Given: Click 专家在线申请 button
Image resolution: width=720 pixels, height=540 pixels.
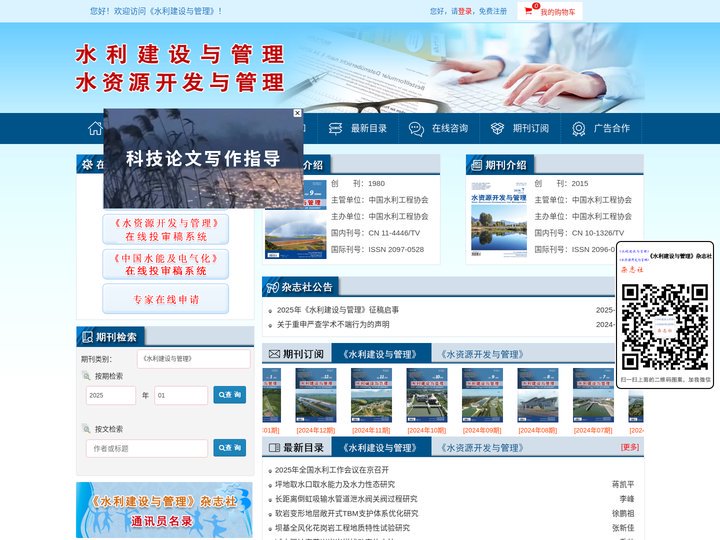Looking at the screenshot, I should [166, 299].
